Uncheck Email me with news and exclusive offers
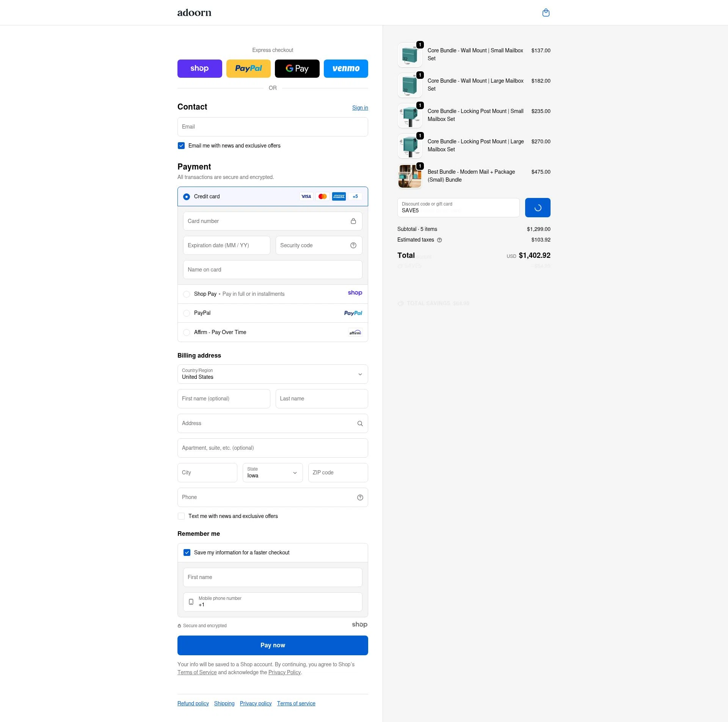728x722 pixels. 181,146
